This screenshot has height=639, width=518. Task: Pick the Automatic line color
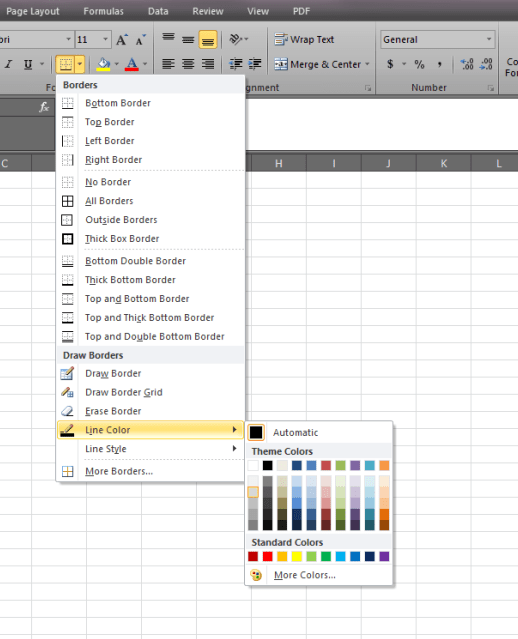pyautogui.click(x=319, y=433)
